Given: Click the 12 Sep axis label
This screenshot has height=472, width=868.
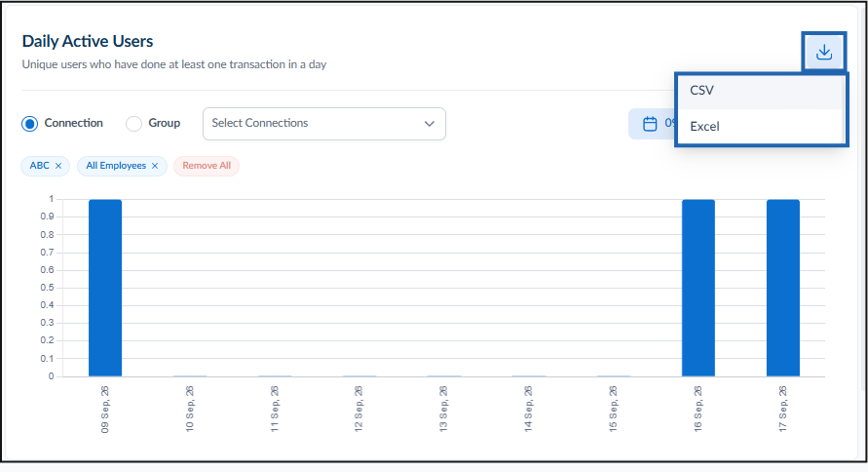Looking at the screenshot, I should point(359,409).
